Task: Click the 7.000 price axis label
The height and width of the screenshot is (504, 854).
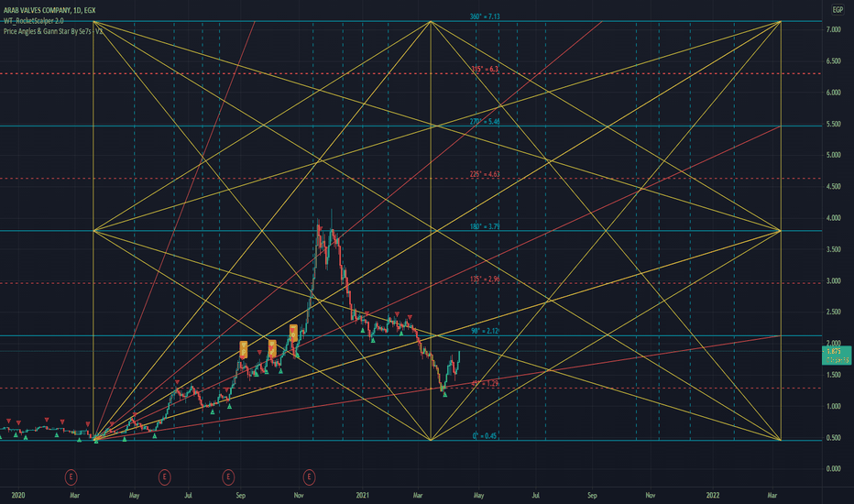Action: (x=833, y=29)
